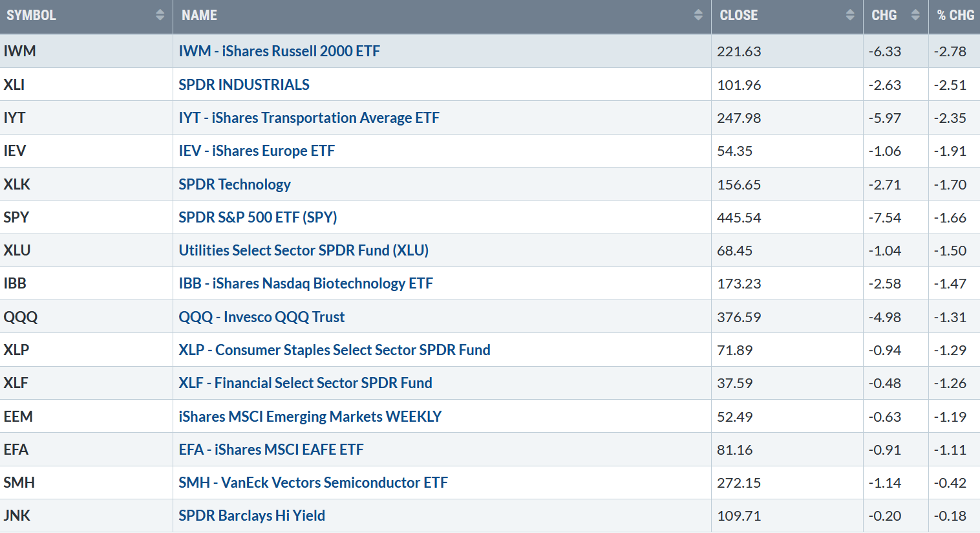Open IEV - iShares Europe ETF link
980x533 pixels.
[257, 151]
